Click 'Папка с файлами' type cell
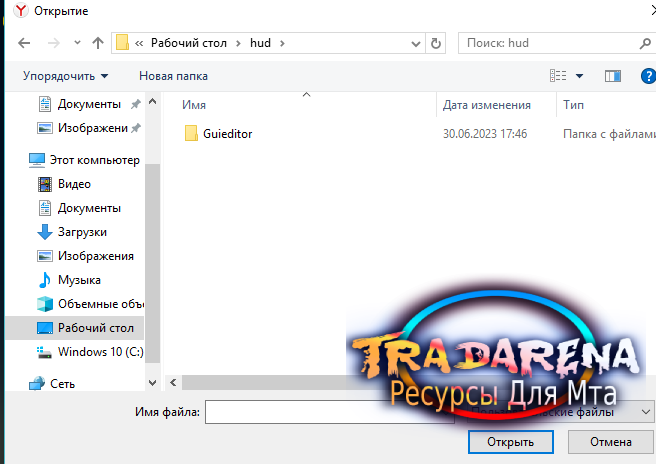This screenshot has height=464, width=656. 609,134
